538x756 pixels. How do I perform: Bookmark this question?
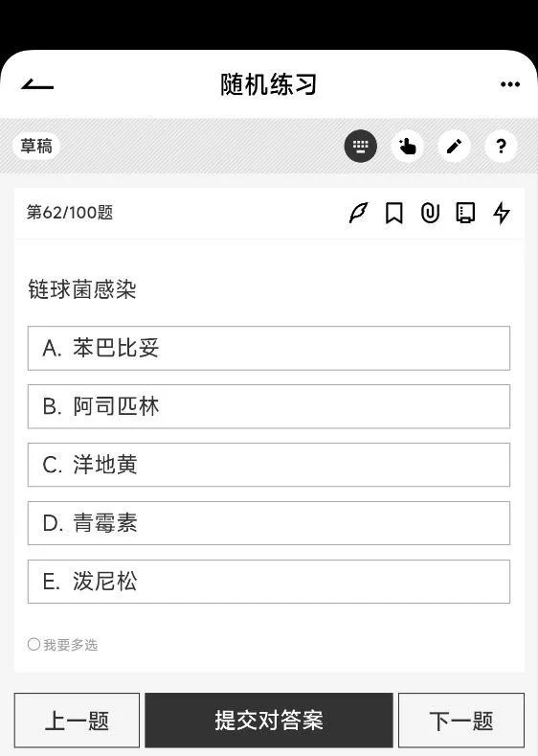point(394,213)
